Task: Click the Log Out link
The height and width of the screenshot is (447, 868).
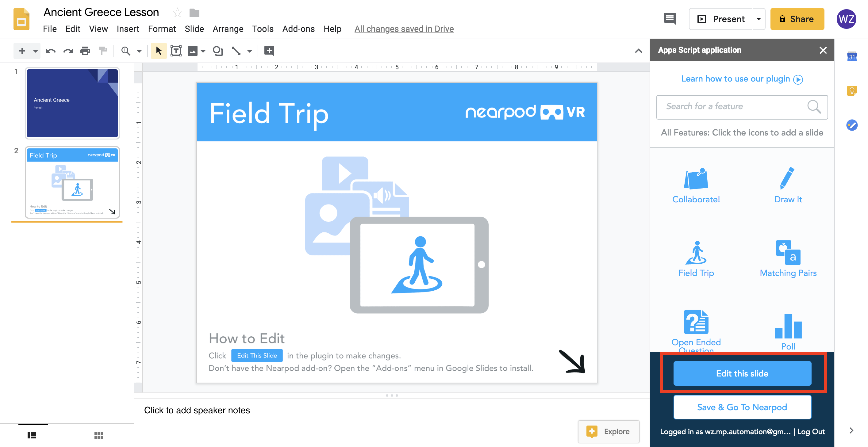Action: tap(811, 431)
